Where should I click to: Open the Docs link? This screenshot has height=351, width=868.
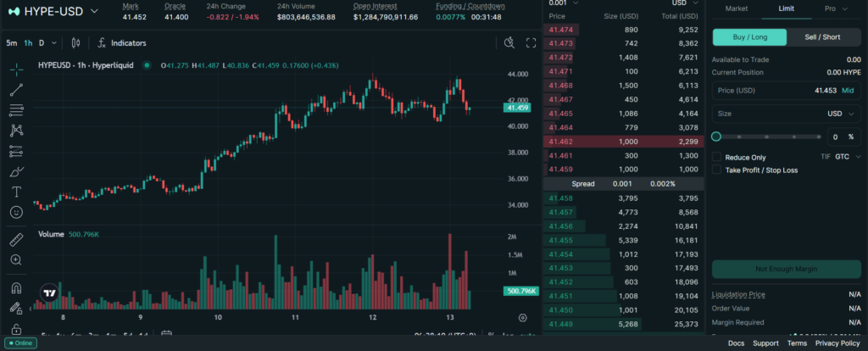(737, 343)
